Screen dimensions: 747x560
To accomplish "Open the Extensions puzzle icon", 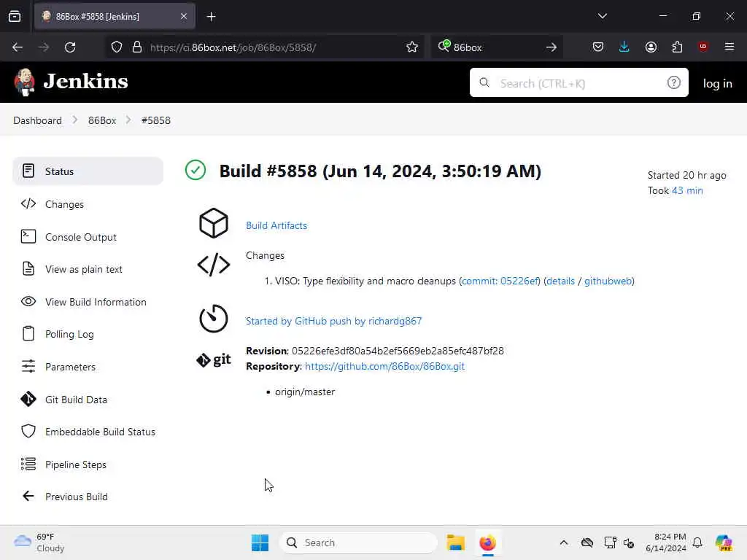I will point(677,47).
